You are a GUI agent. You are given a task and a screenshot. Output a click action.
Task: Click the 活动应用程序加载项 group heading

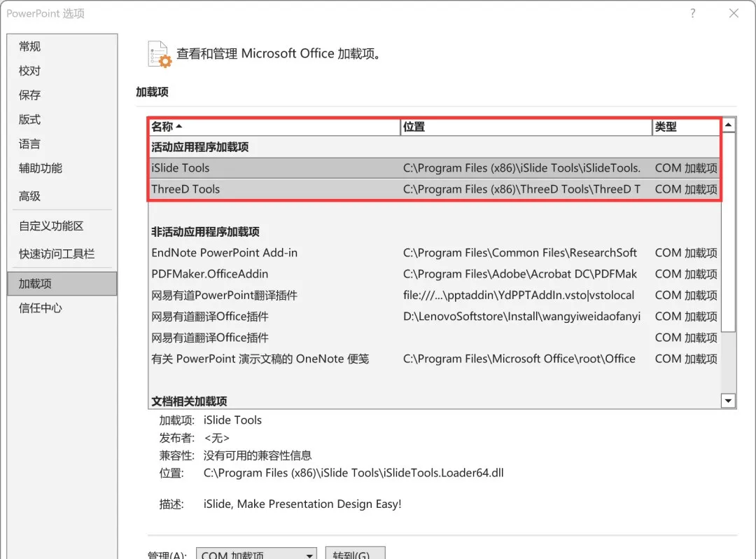tap(199, 147)
